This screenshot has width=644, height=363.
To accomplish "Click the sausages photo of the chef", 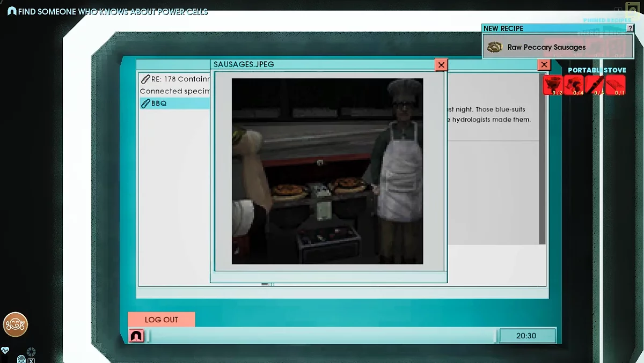I will coord(327,171).
